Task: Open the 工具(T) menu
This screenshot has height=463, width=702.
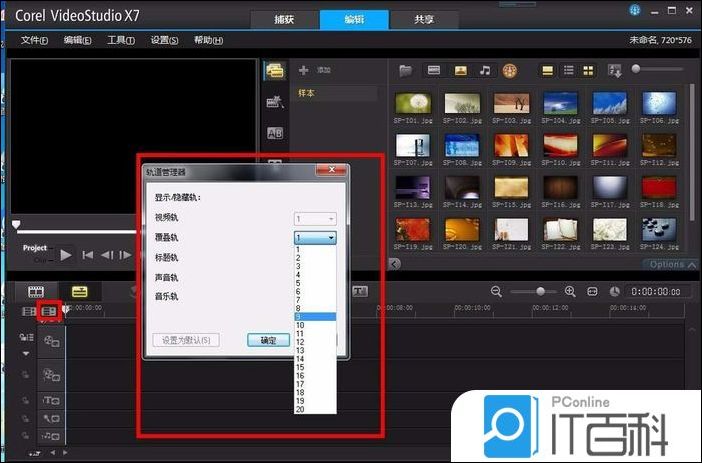Action: click(121, 40)
